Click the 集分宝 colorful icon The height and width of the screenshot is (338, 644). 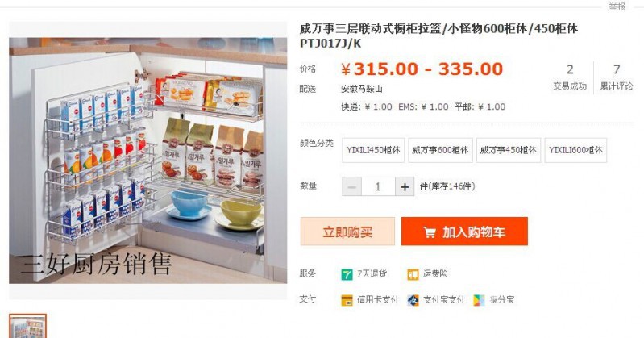[479, 300]
